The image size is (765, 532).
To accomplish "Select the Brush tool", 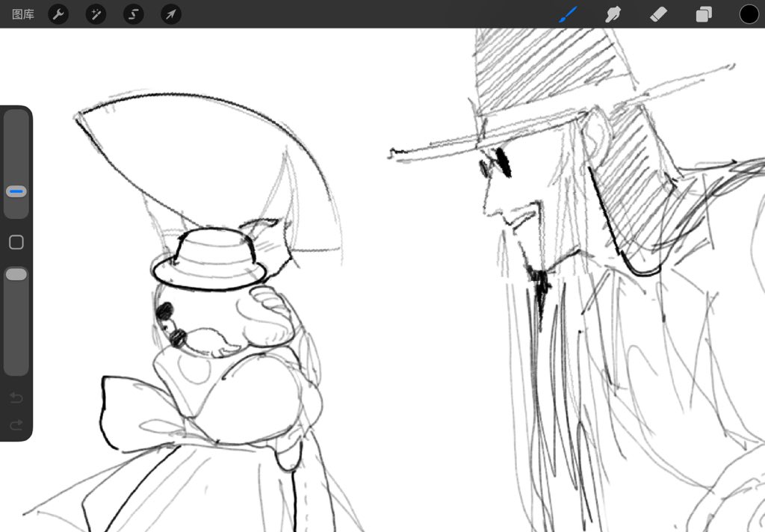I will (568, 14).
